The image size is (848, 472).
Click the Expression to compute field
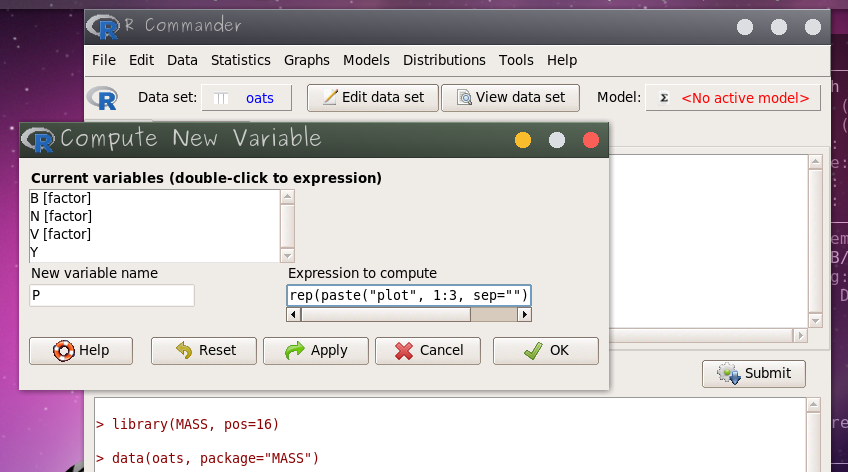(x=408, y=295)
